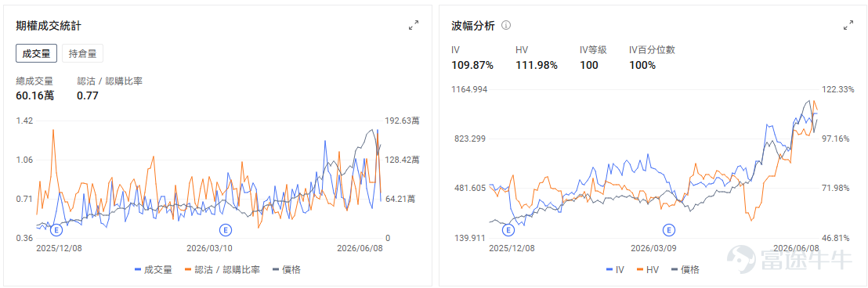Click the 期權成交統計 panel title
Image resolution: width=868 pixels, height=288 pixels.
49,25
